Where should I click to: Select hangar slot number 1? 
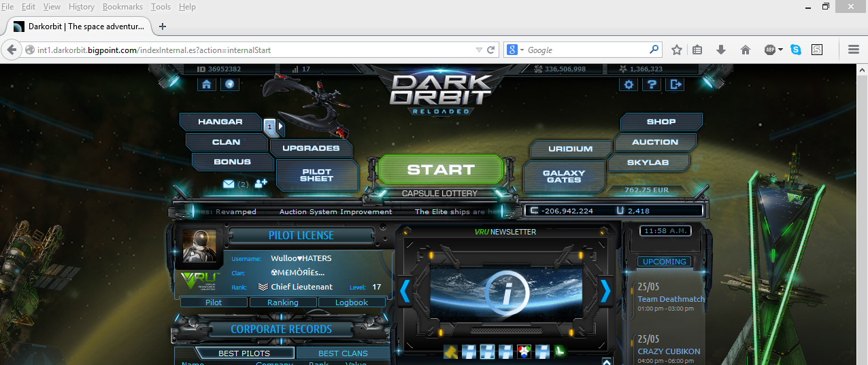269,126
